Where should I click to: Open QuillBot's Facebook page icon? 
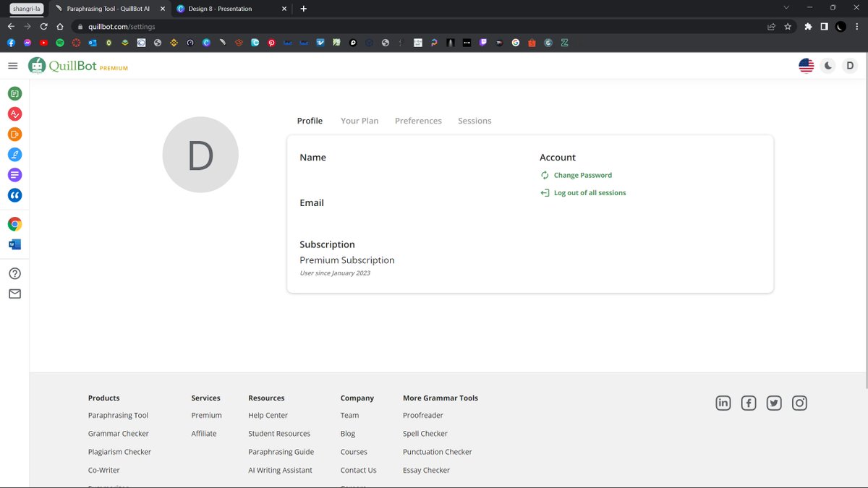(749, 403)
